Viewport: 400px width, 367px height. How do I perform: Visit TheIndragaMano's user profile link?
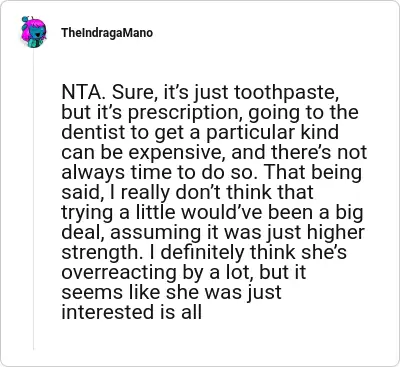107,33
